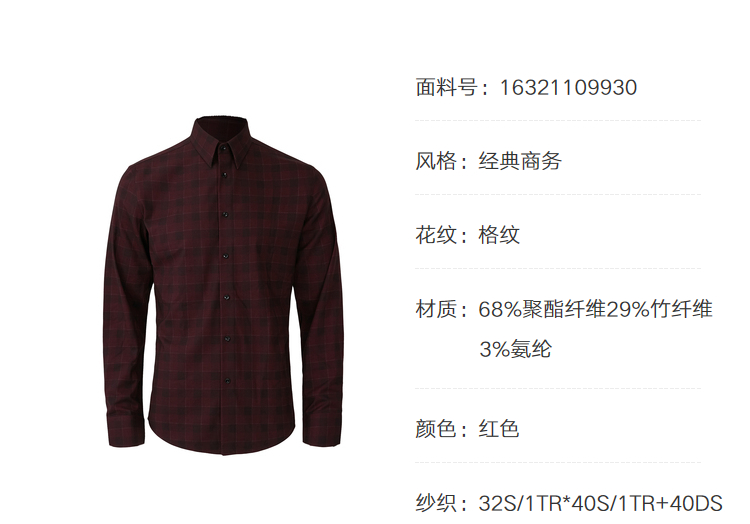Click the 风格 label
The width and height of the screenshot is (750, 524).
pyautogui.click(x=435, y=161)
